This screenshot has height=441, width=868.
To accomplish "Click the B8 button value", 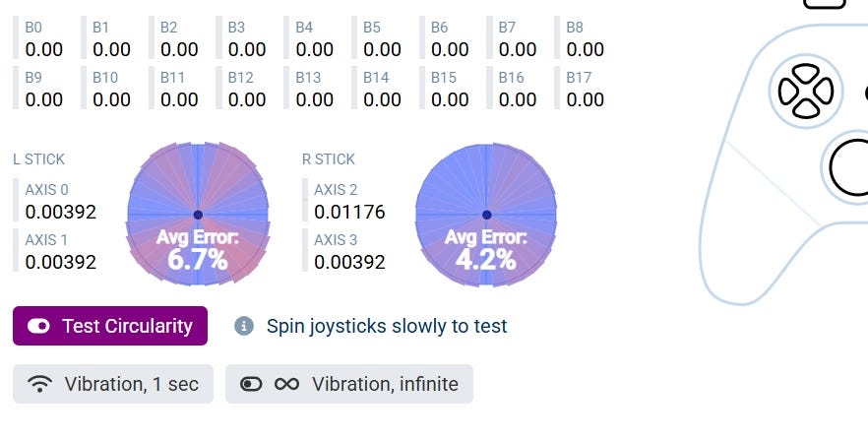I will pos(586,49).
